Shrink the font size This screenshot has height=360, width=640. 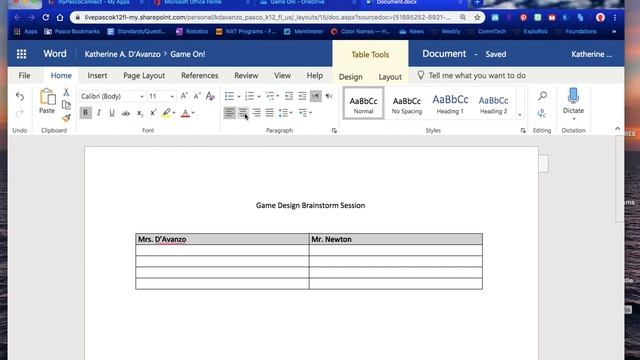(197, 96)
